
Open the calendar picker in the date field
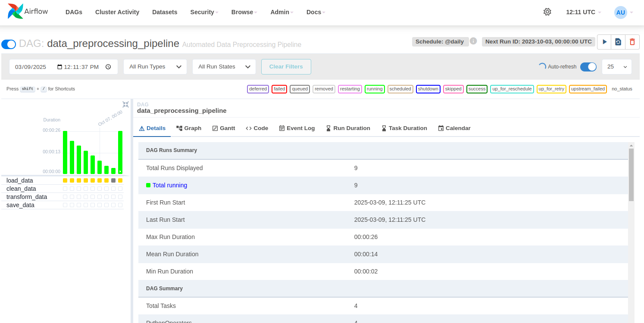point(60,67)
